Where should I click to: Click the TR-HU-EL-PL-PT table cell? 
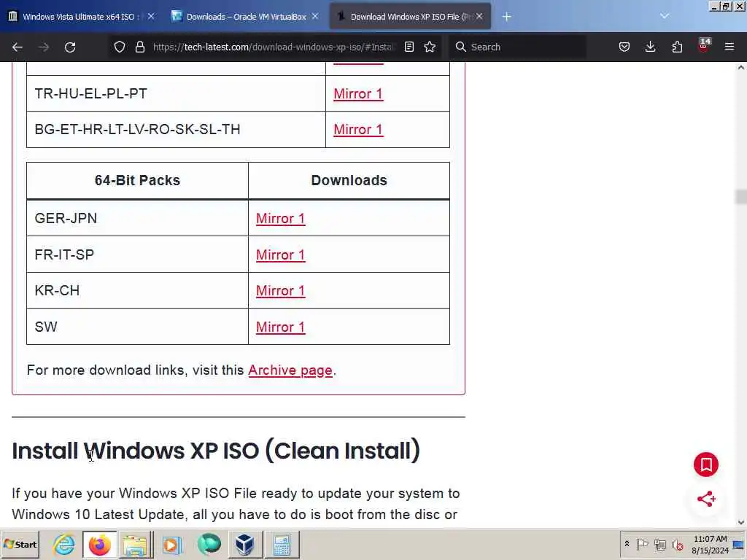pyautogui.click(x=176, y=94)
